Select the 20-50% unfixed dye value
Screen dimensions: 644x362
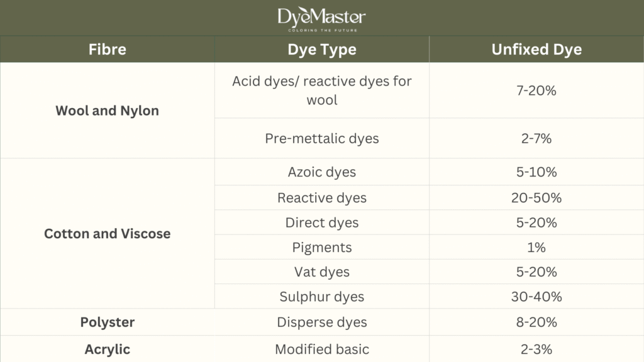coord(536,198)
